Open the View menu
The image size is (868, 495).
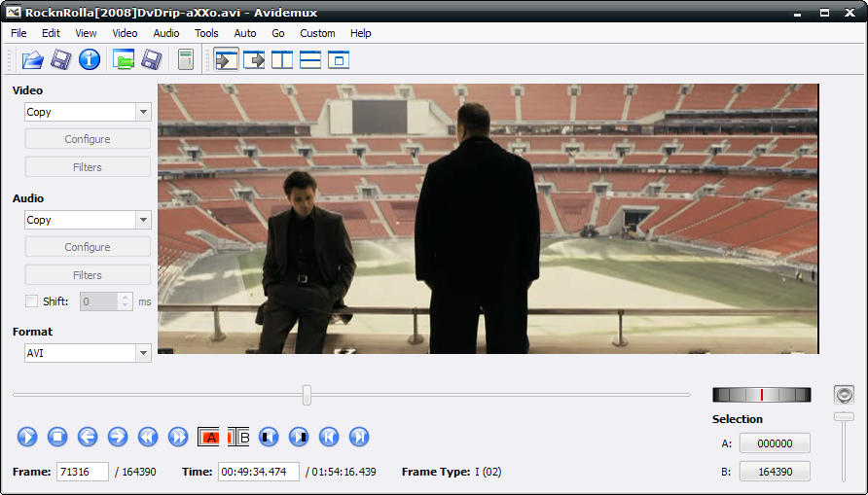coord(86,33)
